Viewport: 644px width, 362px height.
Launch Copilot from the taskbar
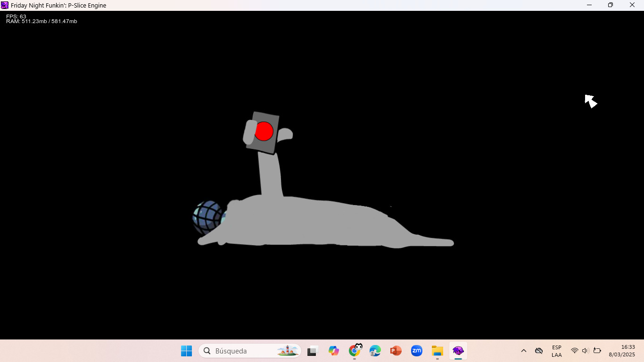click(334, 351)
